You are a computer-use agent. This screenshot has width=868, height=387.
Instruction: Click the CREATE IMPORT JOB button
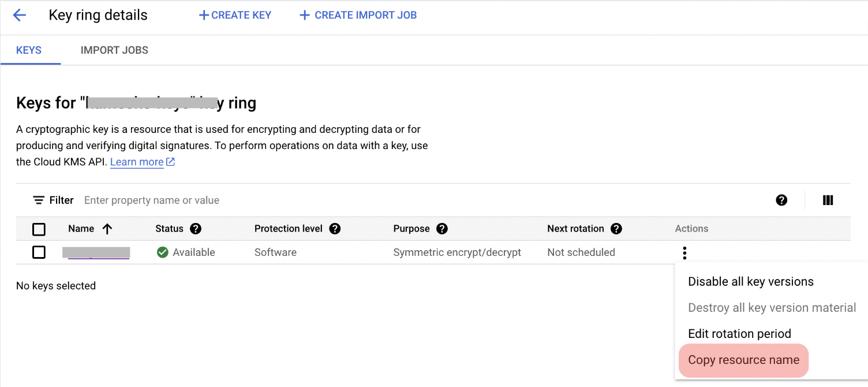pos(358,15)
